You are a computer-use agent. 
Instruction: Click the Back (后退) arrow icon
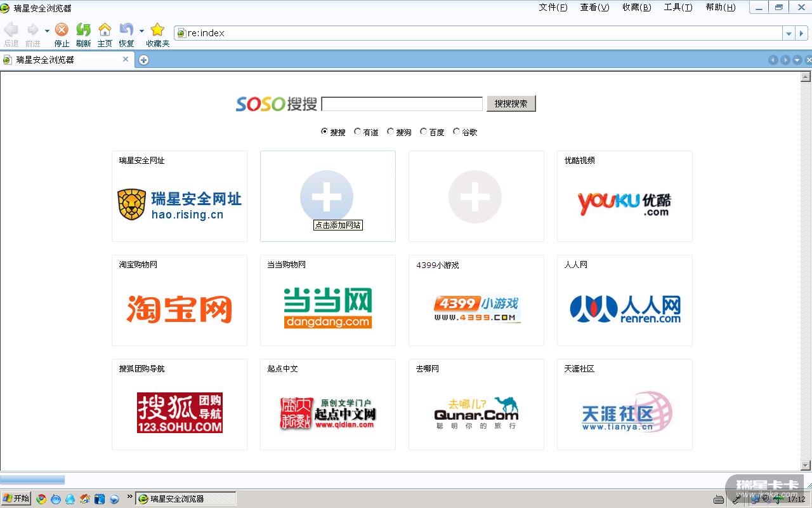pyautogui.click(x=11, y=30)
